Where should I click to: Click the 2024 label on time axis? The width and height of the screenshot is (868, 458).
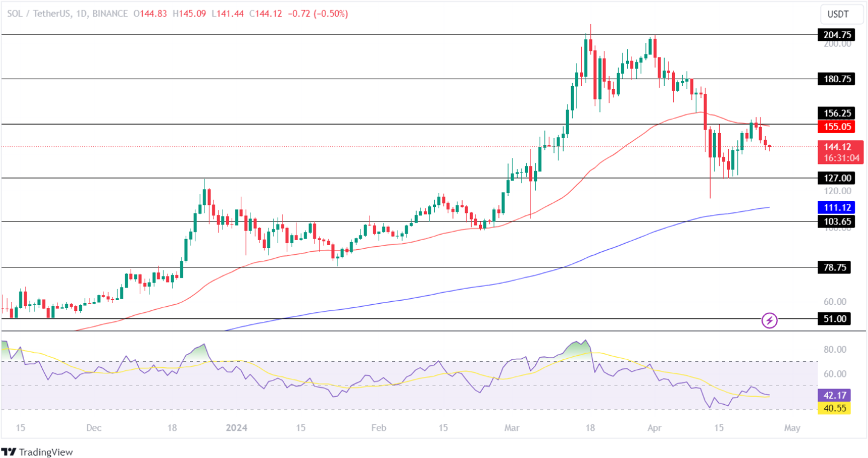tap(236, 428)
